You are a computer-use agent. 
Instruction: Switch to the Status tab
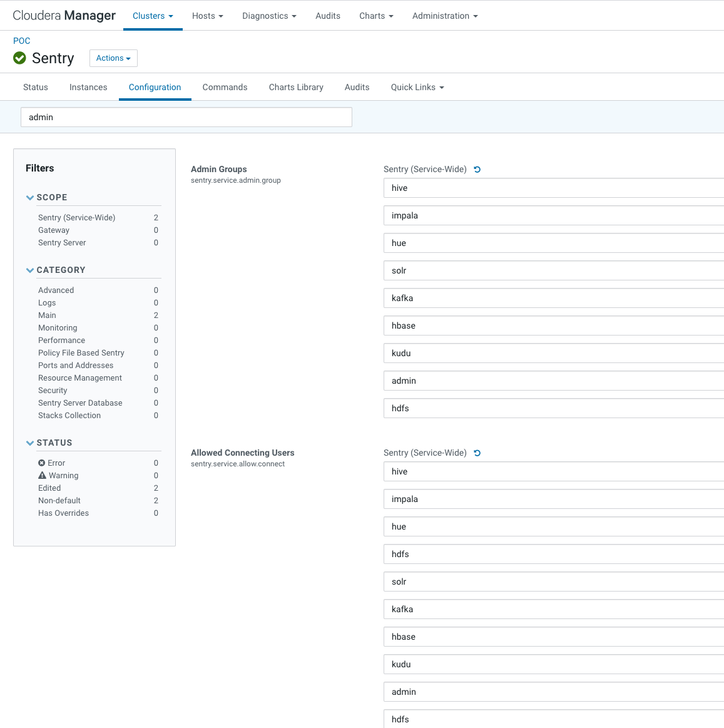[x=36, y=87]
